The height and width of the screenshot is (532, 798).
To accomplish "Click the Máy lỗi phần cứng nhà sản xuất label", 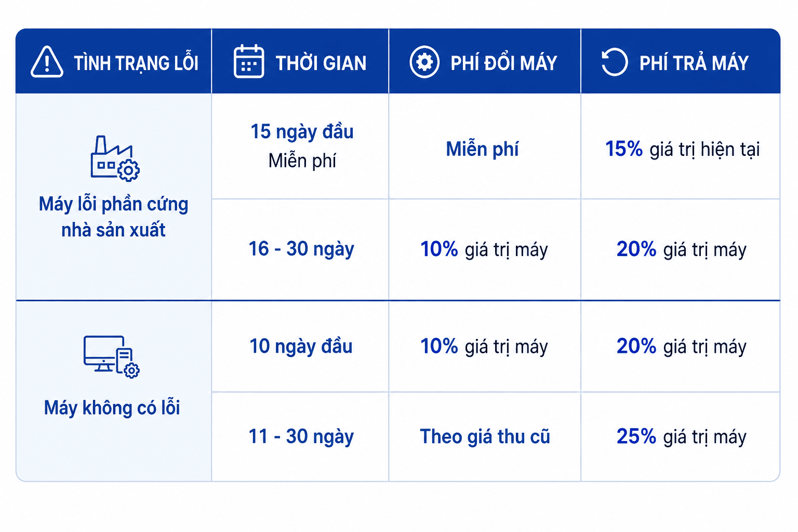I will [114, 217].
